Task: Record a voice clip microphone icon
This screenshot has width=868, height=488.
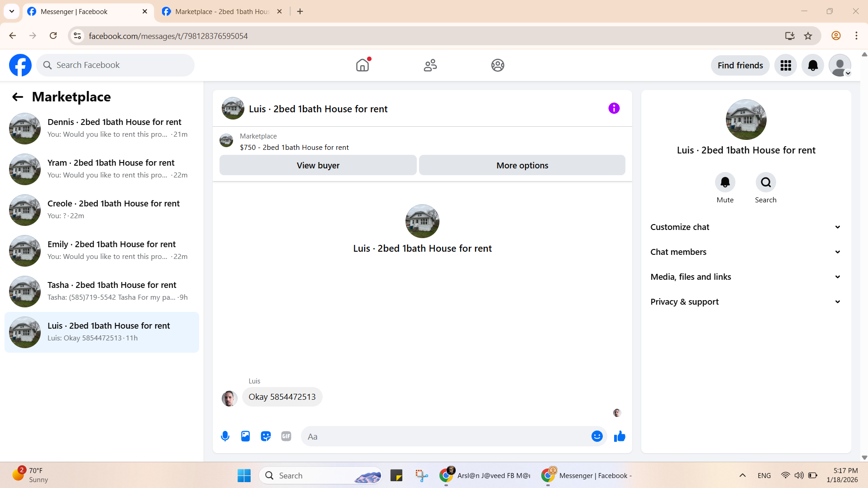Action: pos(225,436)
